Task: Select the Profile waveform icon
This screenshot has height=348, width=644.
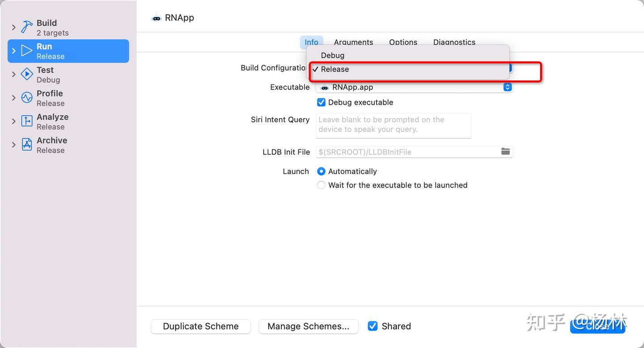Action: tap(27, 98)
